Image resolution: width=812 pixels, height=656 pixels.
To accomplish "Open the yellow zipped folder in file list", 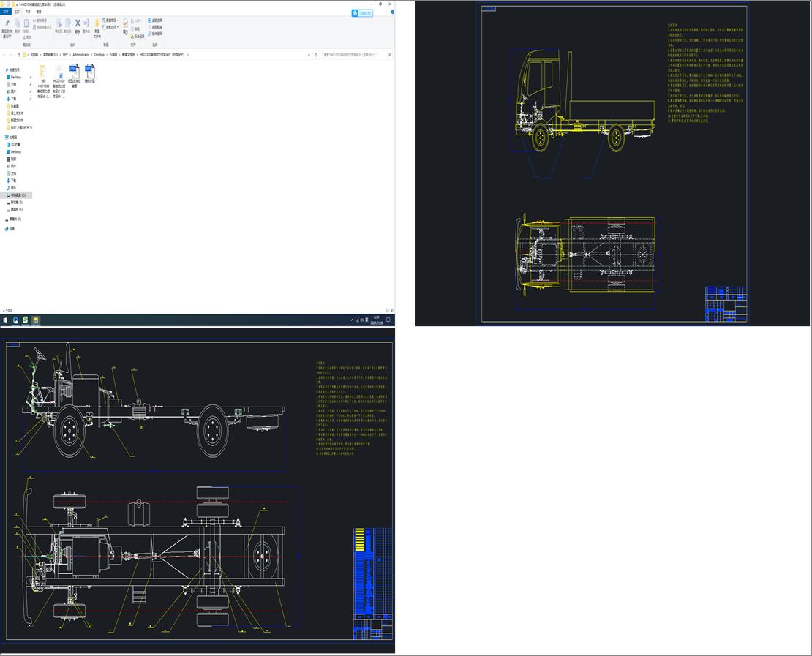I will point(43,71).
